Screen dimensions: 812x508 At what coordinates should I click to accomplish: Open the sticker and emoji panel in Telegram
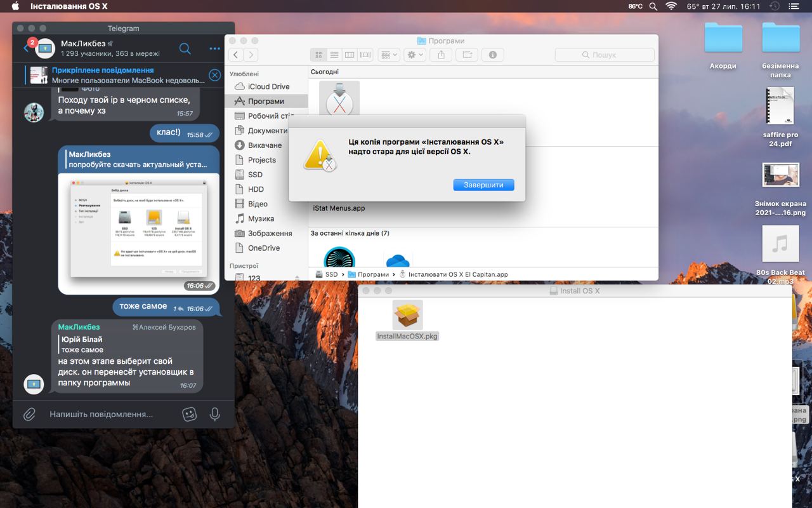[189, 414]
